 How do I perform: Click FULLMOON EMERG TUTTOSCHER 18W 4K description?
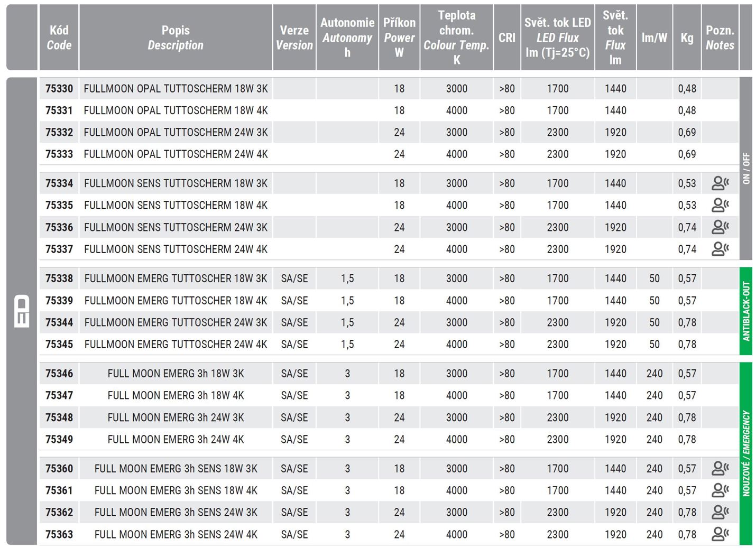[x=176, y=301]
